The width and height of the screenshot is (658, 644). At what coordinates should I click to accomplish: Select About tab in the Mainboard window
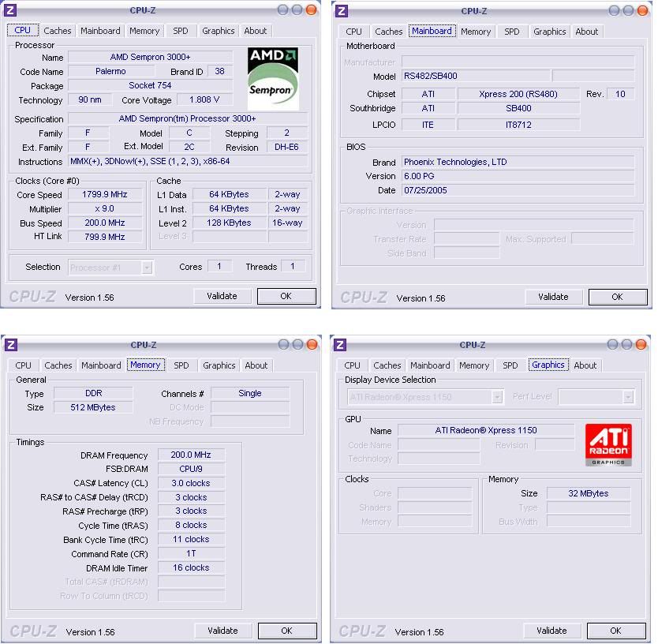click(587, 32)
